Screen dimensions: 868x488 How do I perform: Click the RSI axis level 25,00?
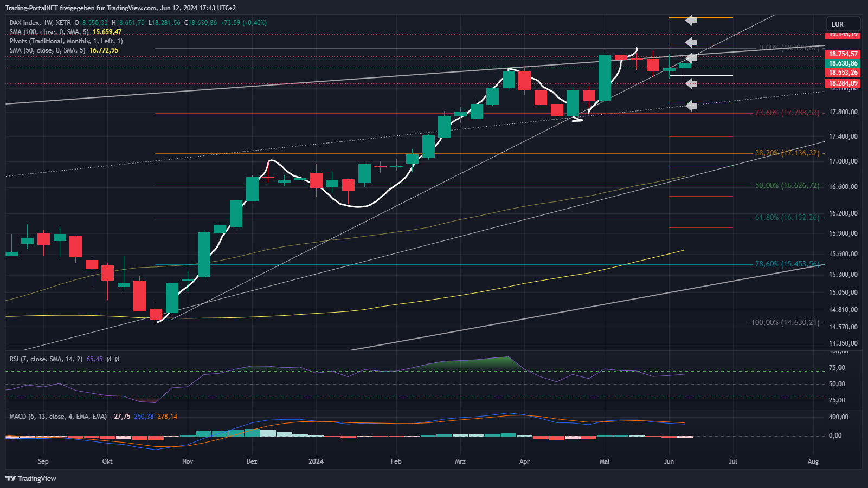coord(837,400)
